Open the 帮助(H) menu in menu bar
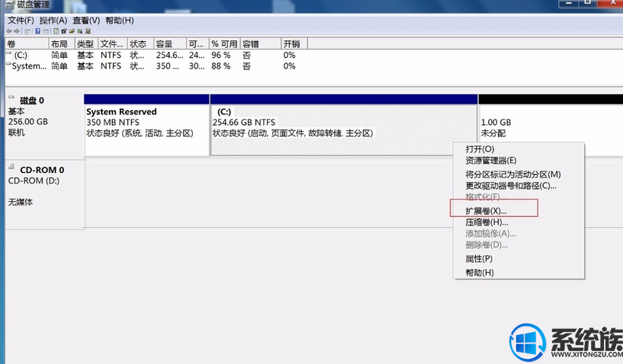The height and width of the screenshot is (364, 623). pyautogui.click(x=120, y=21)
